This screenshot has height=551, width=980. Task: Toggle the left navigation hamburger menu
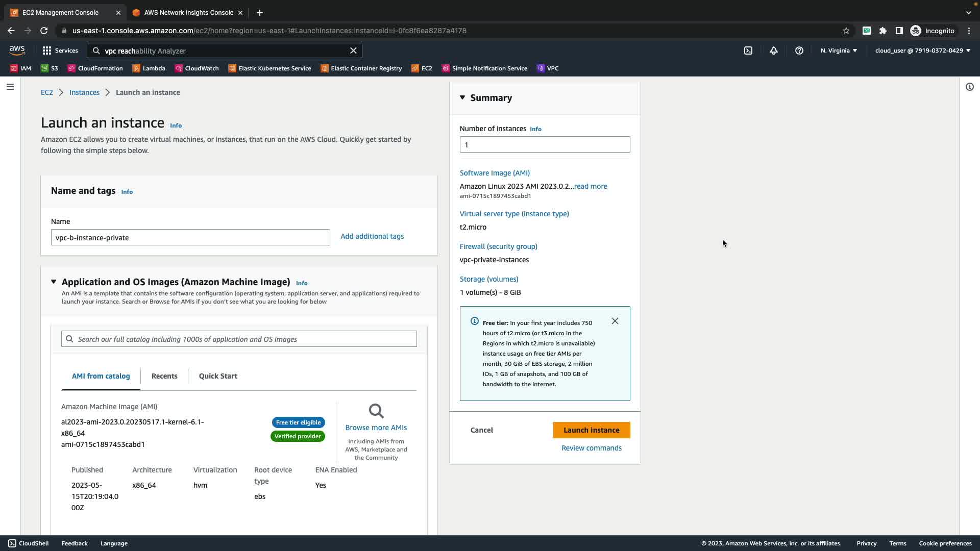click(10, 87)
